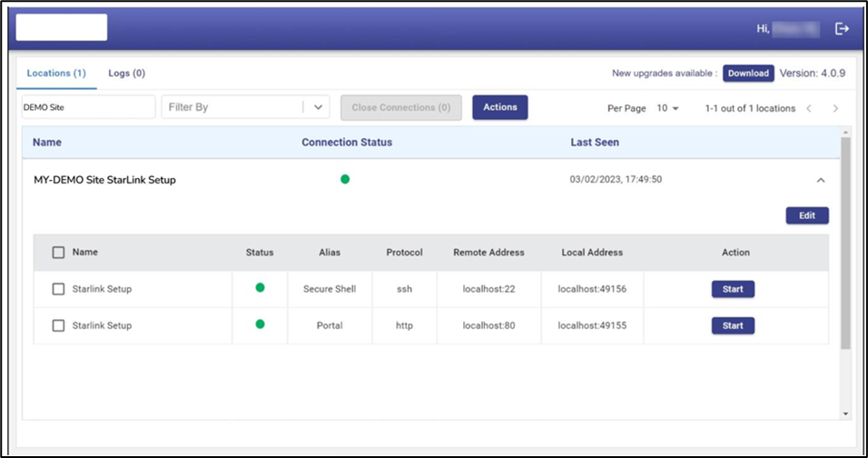
Task: Go to next page of locations
Action: 835,108
